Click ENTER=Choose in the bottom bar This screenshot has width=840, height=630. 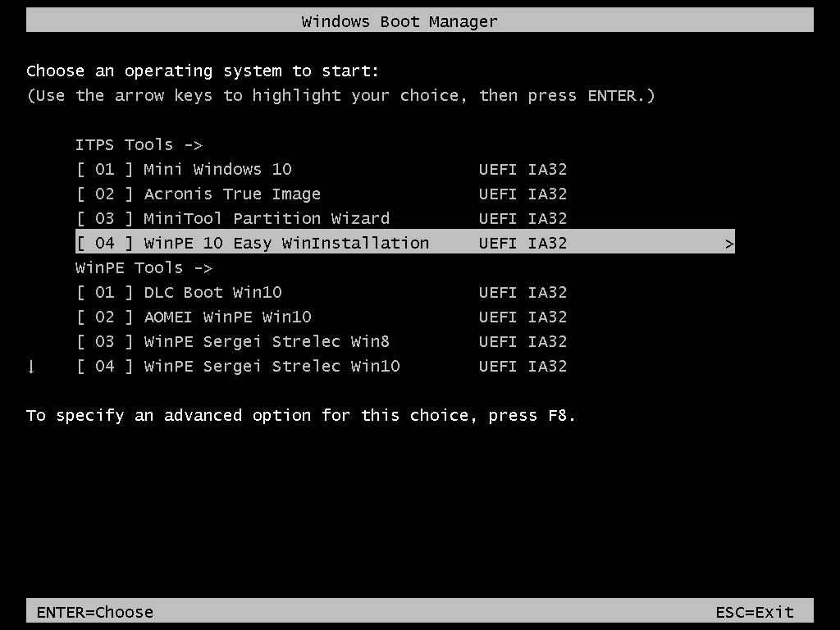tap(95, 612)
